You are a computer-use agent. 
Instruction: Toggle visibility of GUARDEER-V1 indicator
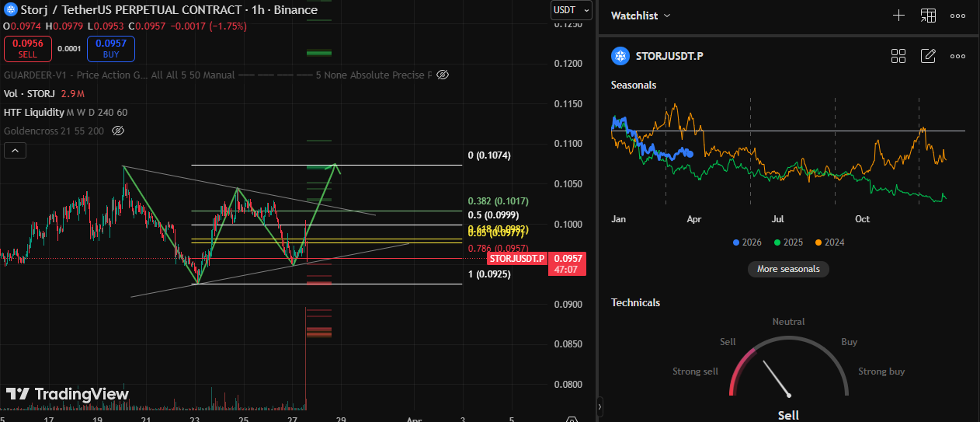[x=443, y=75]
